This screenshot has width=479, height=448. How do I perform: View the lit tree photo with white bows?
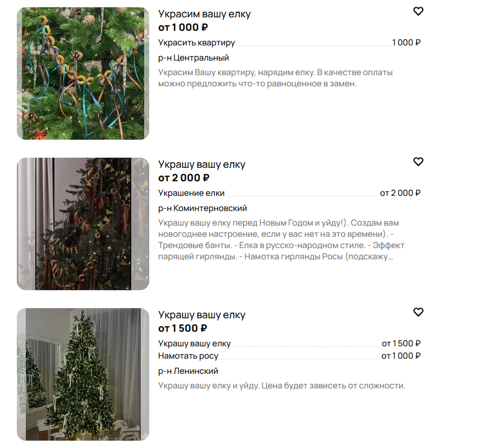[83, 374]
